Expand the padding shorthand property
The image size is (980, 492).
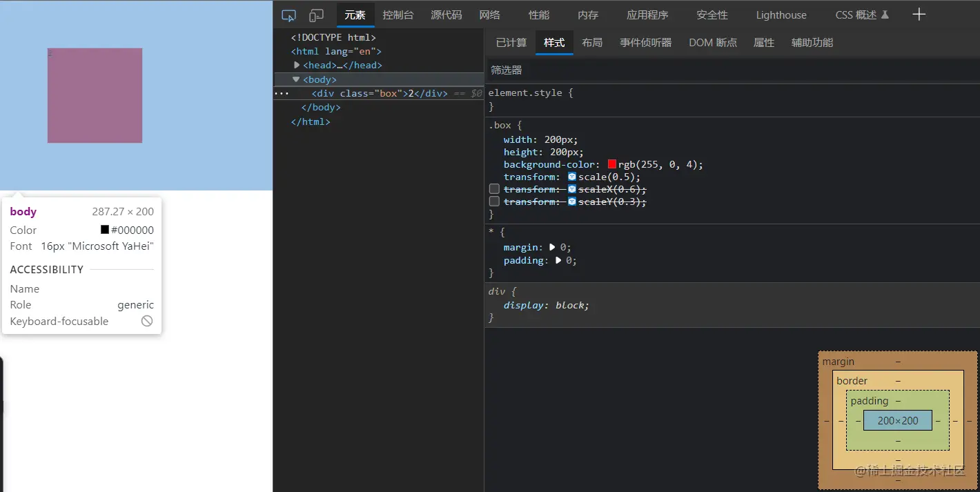[558, 260]
